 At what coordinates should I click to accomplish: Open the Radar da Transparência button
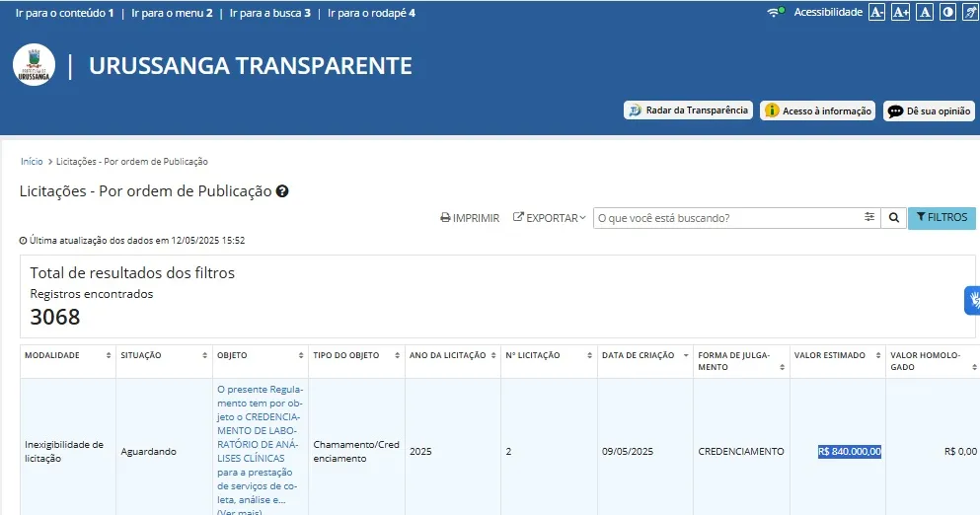pyautogui.click(x=688, y=110)
